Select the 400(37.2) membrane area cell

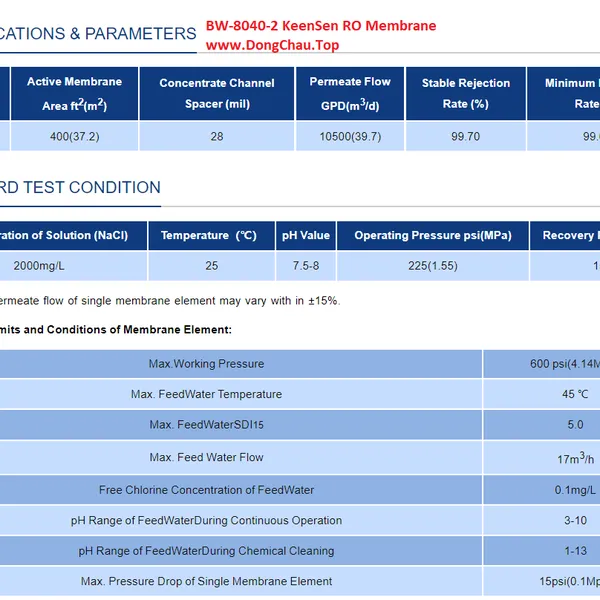[74, 136]
